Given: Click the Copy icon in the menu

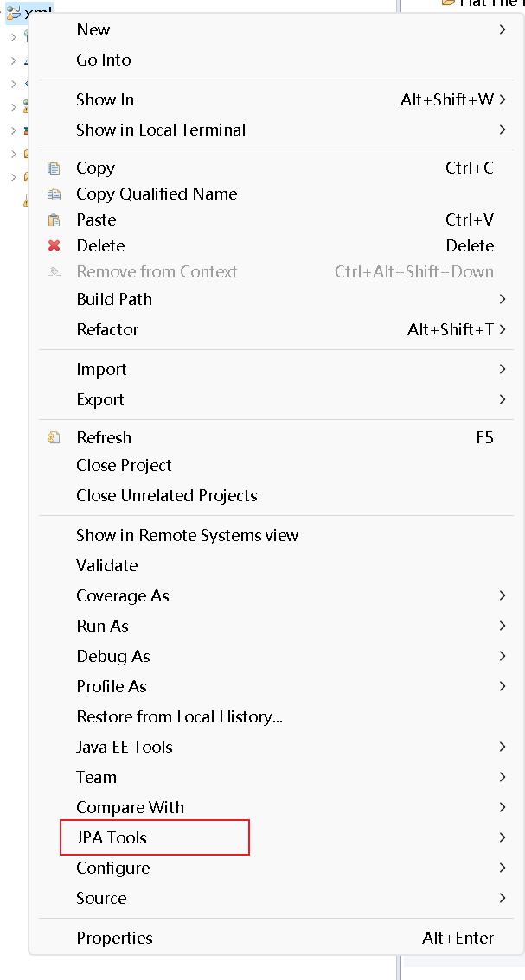Looking at the screenshot, I should tap(54, 169).
